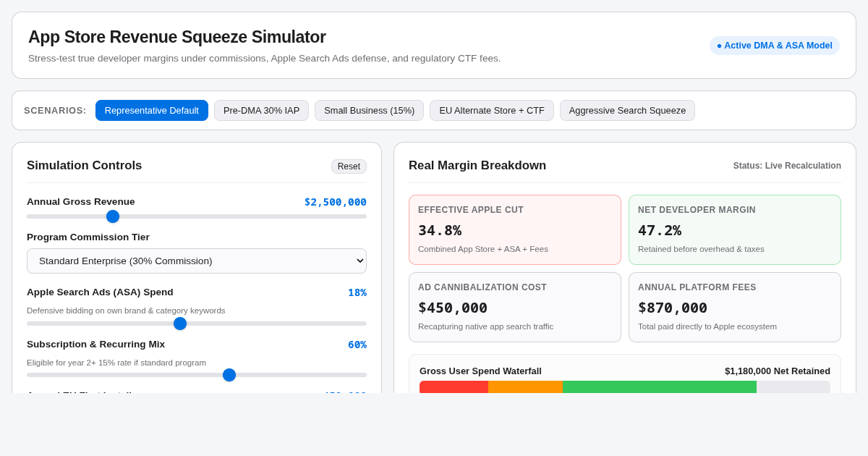Activate EU Alternate Store + CTF scenario
Image resolution: width=868 pixels, height=456 pixels.
coord(492,110)
